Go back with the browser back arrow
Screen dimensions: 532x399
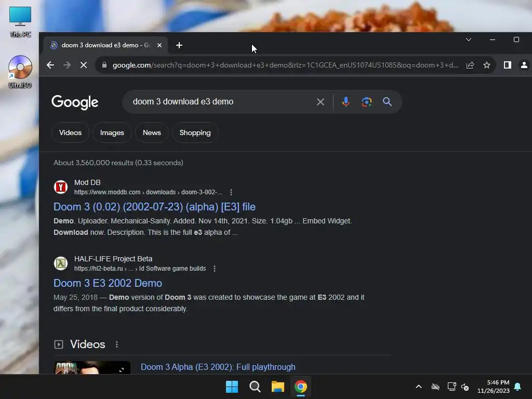point(50,65)
